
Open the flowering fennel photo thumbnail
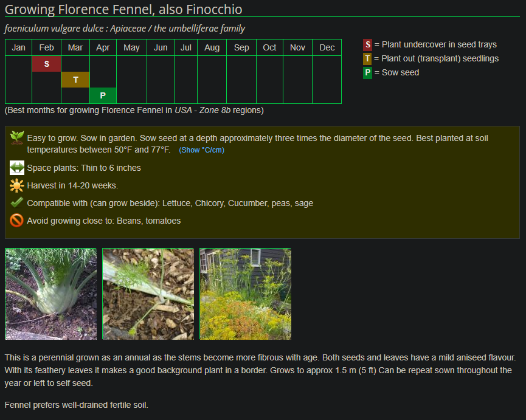[245, 294]
